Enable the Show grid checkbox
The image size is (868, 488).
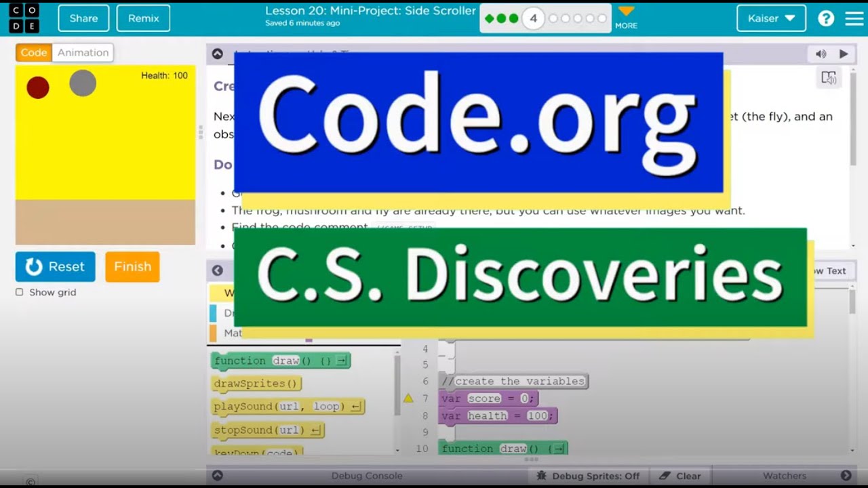[x=19, y=292]
